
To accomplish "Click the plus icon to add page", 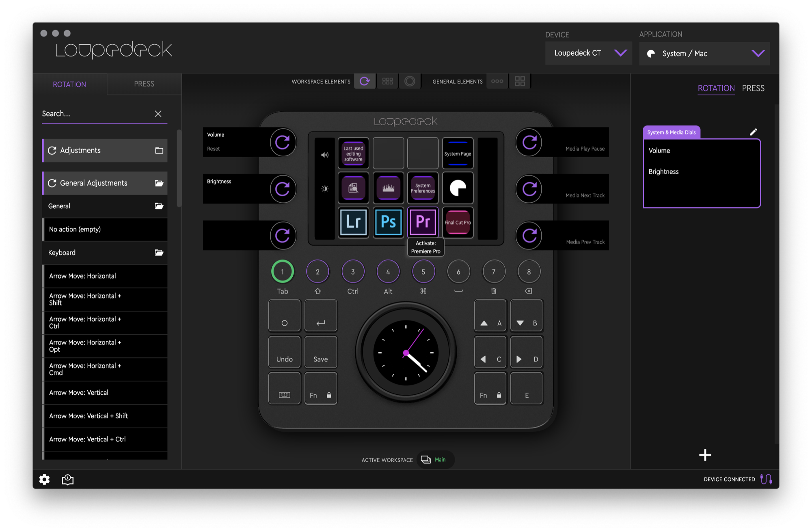I will tap(705, 455).
